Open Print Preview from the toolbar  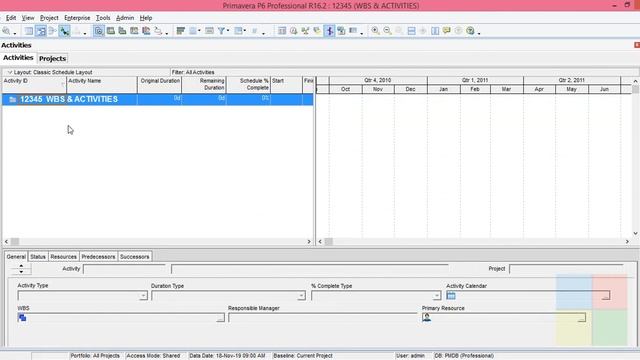(x=6, y=31)
